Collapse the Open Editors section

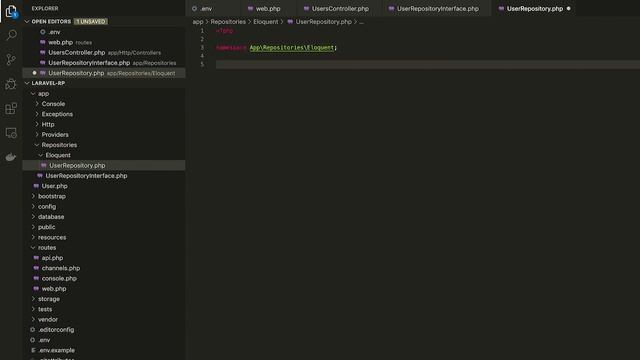tap(27, 21)
